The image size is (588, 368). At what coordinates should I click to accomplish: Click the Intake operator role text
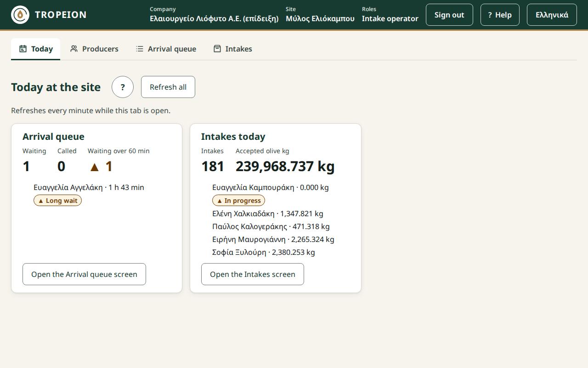tap(390, 19)
